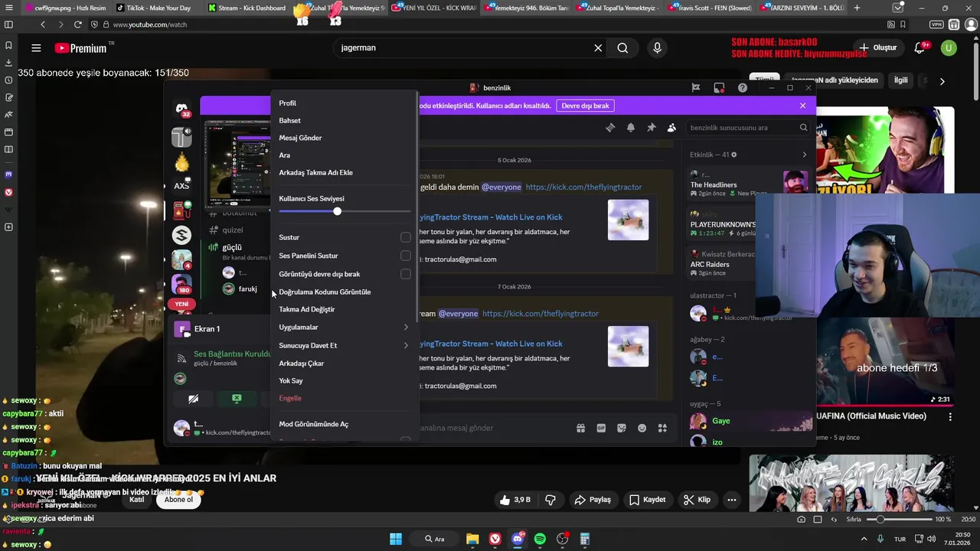
Task: Open more actions menu on YouTube video
Action: click(x=732, y=500)
